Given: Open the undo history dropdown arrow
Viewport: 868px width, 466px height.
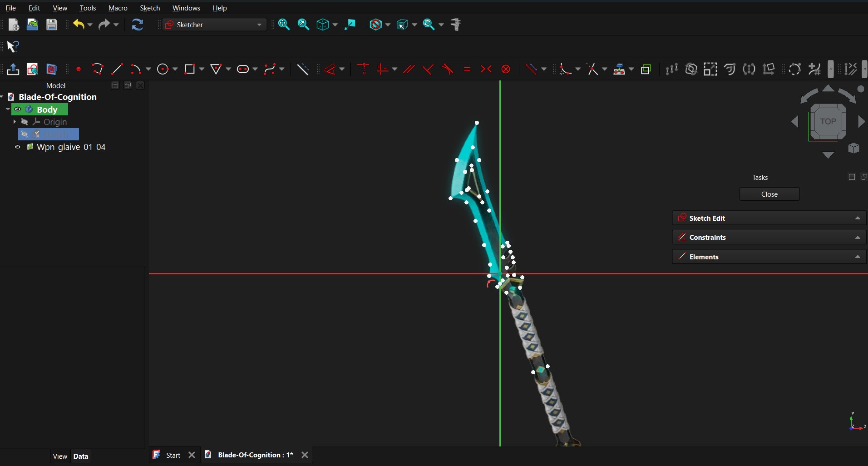Looking at the screenshot, I should [90, 25].
